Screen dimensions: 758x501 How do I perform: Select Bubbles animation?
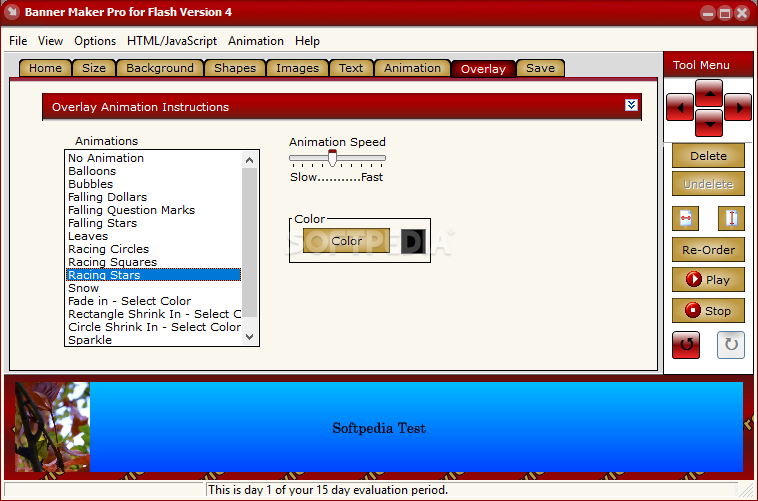(153, 184)
